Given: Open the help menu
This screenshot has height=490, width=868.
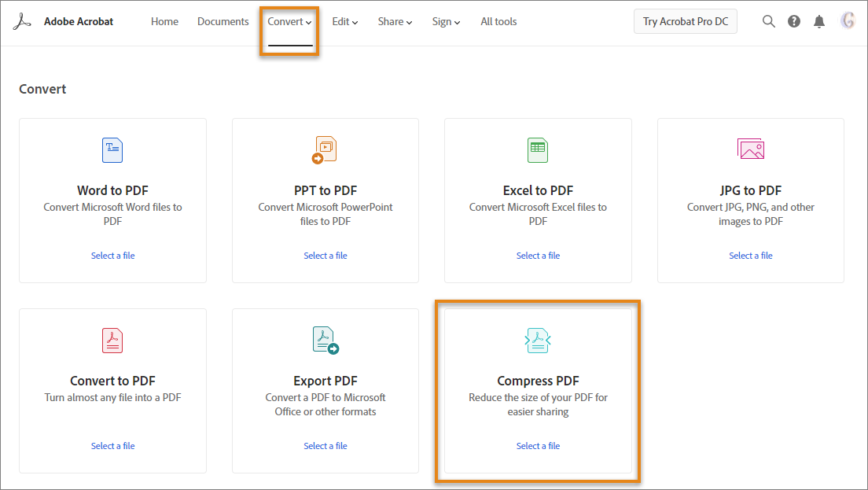Looking at the screenshot, I should tap(793, 21).
